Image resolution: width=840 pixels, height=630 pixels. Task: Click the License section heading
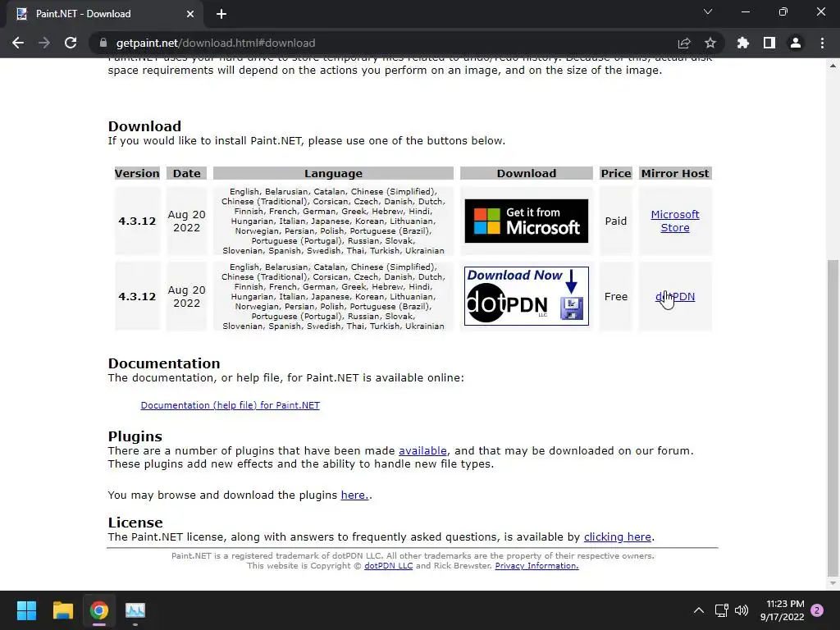pos(135,523)
